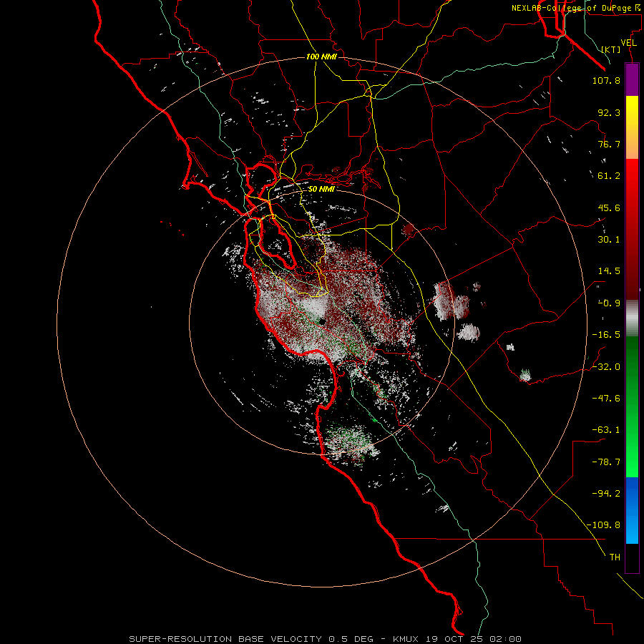Click the 92.3 legend value
This screenshot has height=644, width=644.
click(x=609, y=112)
